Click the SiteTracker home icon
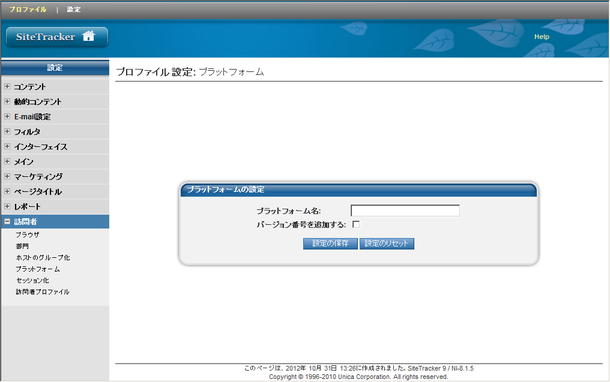This screenshot has height=382, width=610. coord(88,36)
